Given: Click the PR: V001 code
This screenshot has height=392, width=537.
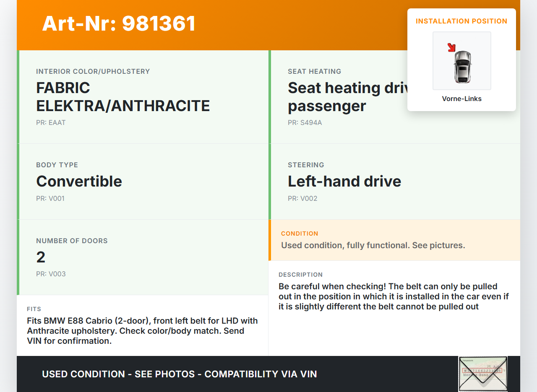Looking at the screenshot, I should click(x=50, y=199).
